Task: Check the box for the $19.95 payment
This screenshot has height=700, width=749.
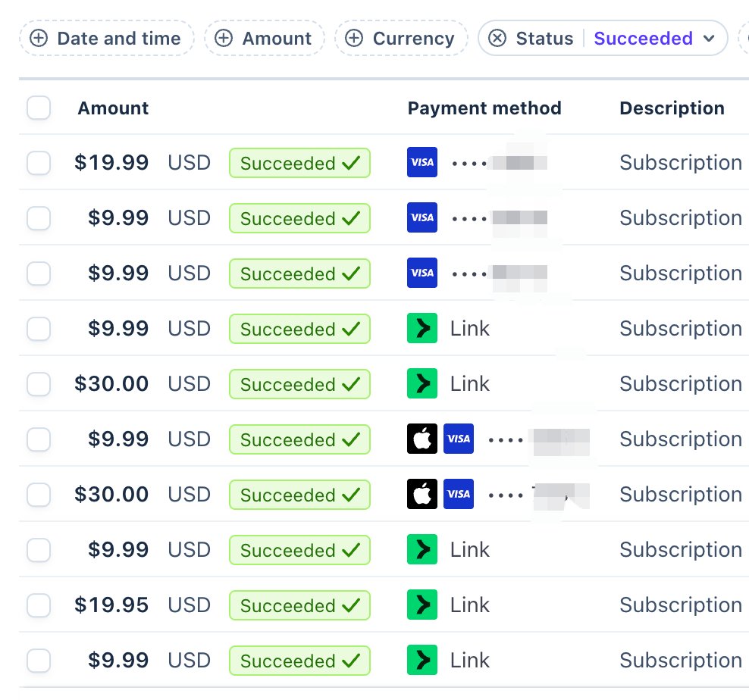Action: (x=39, y=605)
